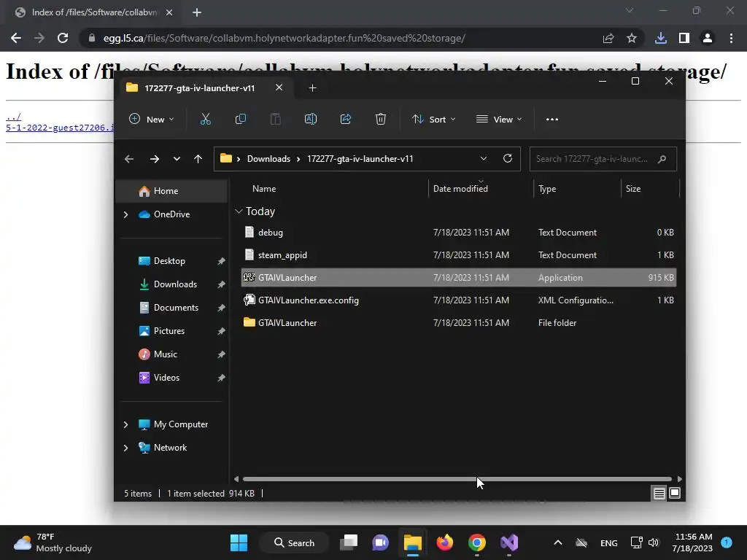Open Chrome profile avatar
The width and height of the screenshot is (747, 560).
[x=708, y=38]
